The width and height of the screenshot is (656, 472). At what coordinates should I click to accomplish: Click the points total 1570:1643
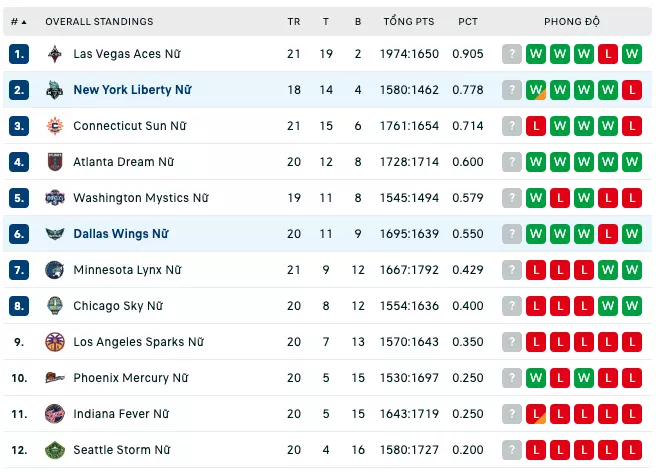click(409, 342)
